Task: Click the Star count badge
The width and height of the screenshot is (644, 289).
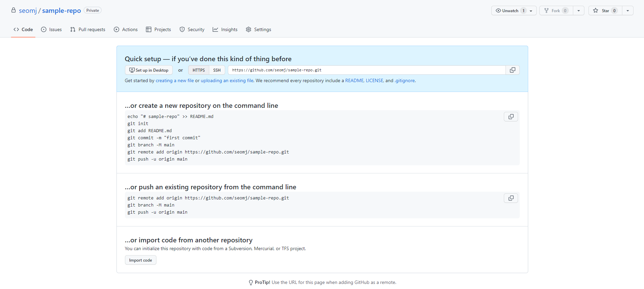Action: pos(615,10)
